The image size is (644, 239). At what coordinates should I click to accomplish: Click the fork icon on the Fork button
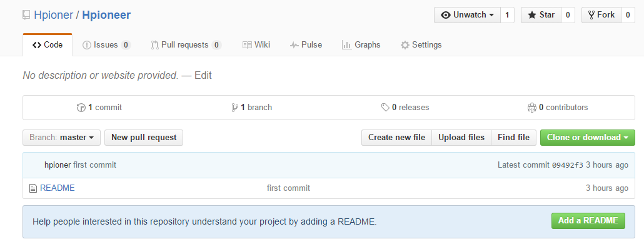[x=591, y=15]
